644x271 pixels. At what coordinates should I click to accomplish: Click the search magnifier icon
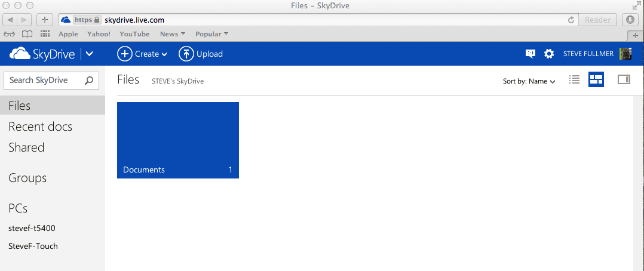coord(89,81)
